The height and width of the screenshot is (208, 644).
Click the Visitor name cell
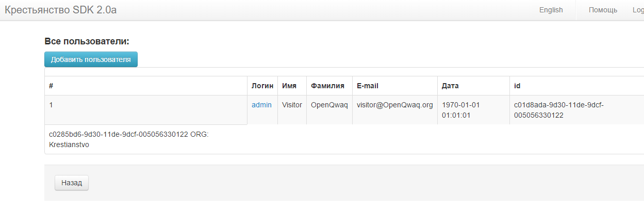click(x=292, y=110)
